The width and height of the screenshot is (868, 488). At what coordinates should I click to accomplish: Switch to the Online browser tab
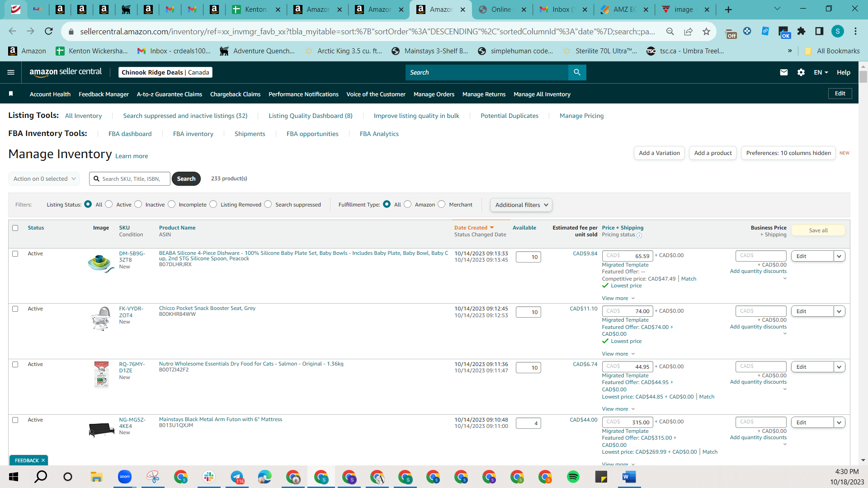[x=502, y=9]
